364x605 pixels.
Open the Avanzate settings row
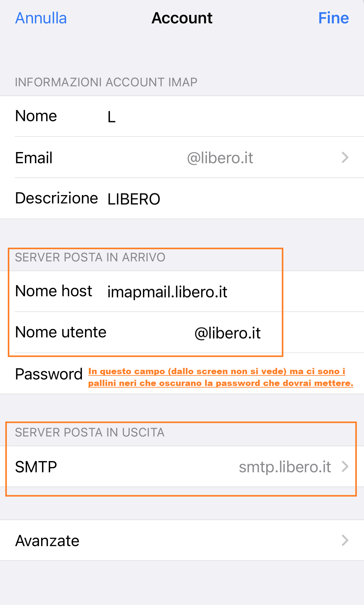(x=182, y=540)
